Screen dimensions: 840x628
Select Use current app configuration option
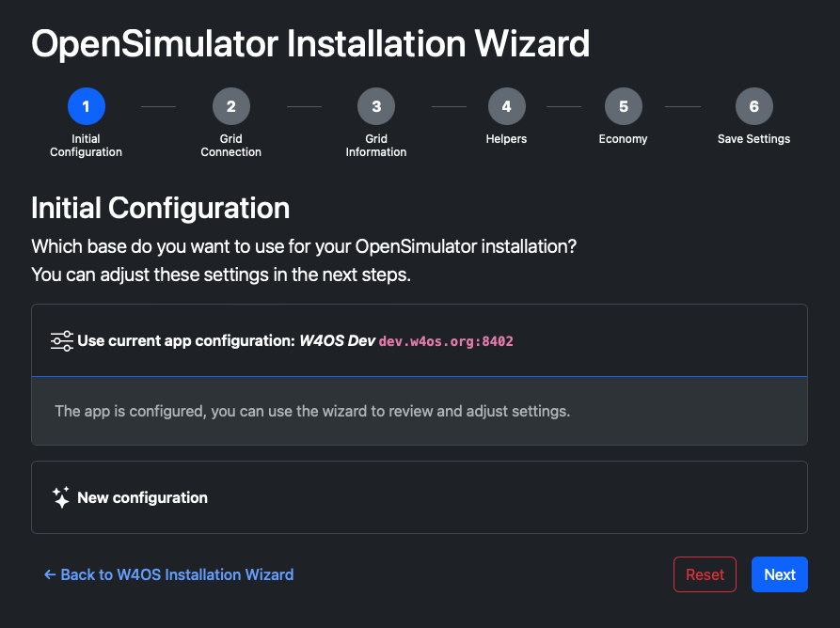[x=420, y=340]
